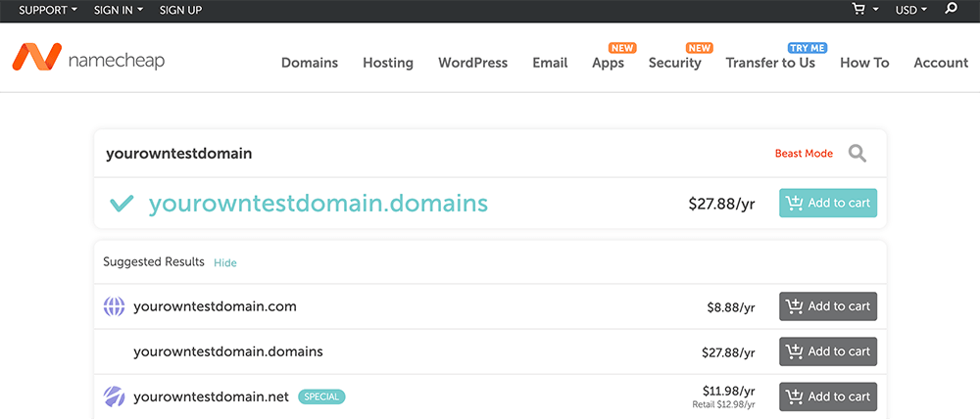Open the SIGN IN dropdown

point(119,10)
